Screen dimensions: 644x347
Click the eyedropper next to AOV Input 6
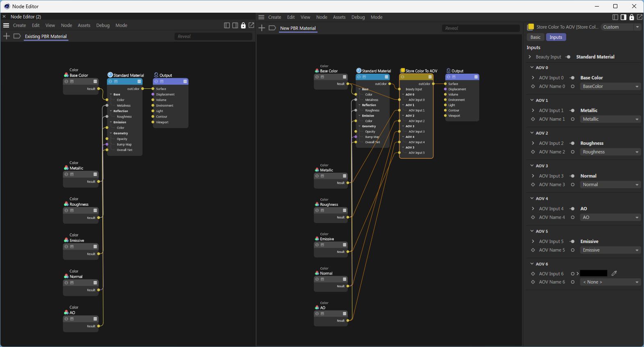(614, 273)
